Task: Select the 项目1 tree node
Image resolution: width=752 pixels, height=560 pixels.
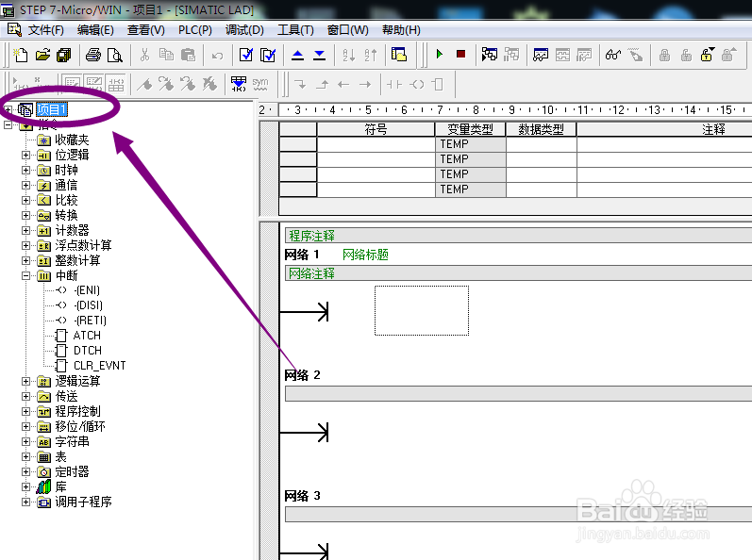Action: point(52,109)
